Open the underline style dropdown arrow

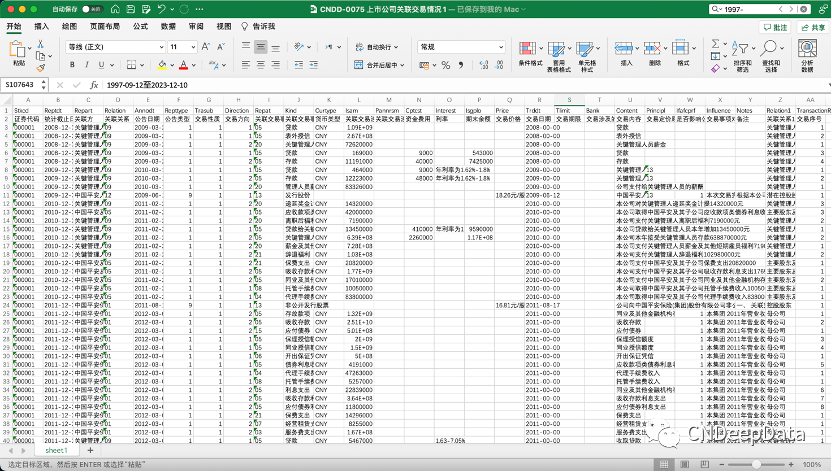click(112, 65)
